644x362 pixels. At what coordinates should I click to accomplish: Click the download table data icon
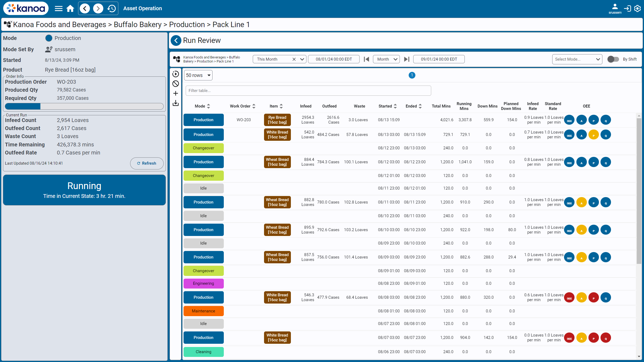tap(176, 103)
